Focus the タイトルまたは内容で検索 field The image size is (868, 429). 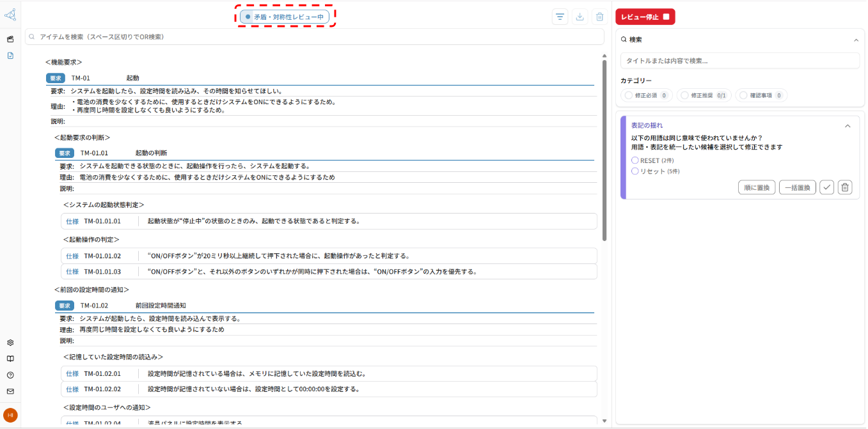tap(740, 61)
